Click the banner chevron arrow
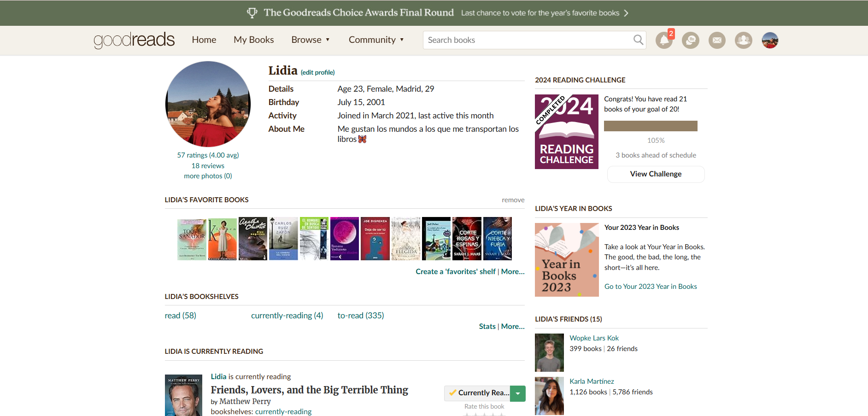Viewport: 868px width, 416px height. [x=626, y=13]
